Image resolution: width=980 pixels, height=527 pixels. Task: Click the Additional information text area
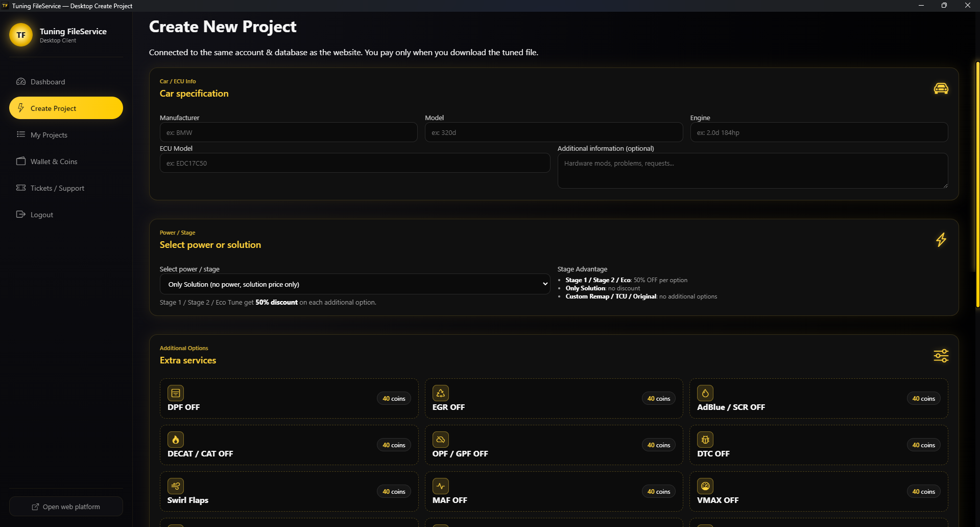click(752, 171)
